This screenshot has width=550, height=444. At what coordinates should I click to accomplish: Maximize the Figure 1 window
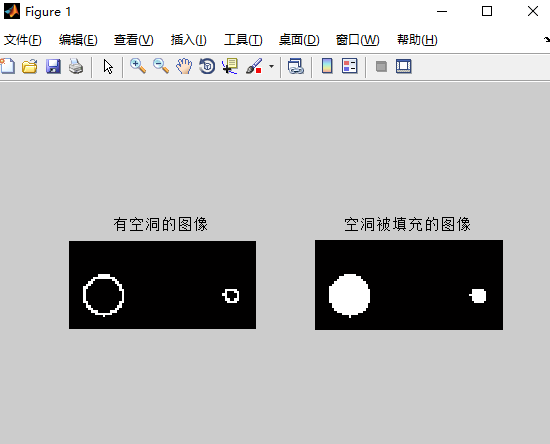point(487,11)
